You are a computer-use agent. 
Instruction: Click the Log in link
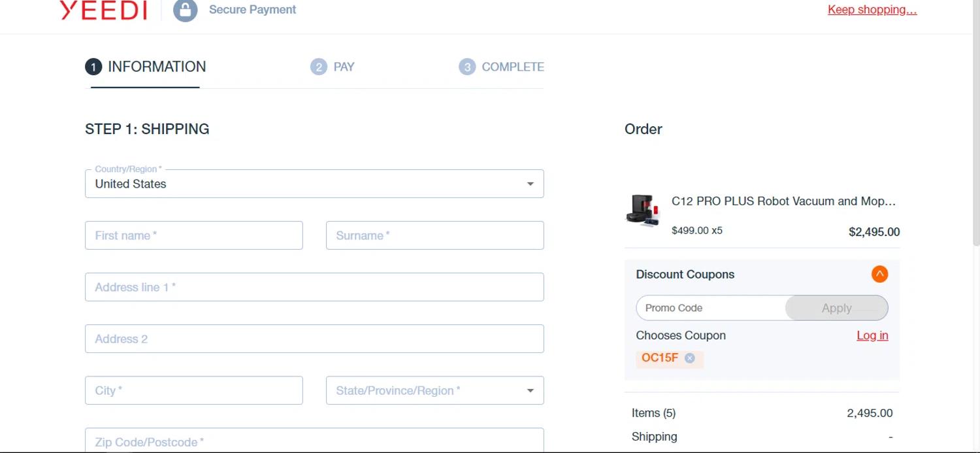(x=872, y=335)
